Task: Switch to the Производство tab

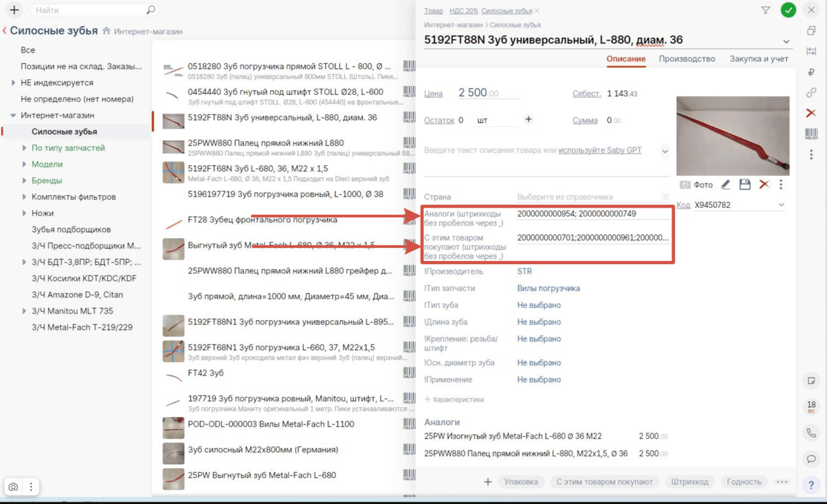Action: [687, 59]
